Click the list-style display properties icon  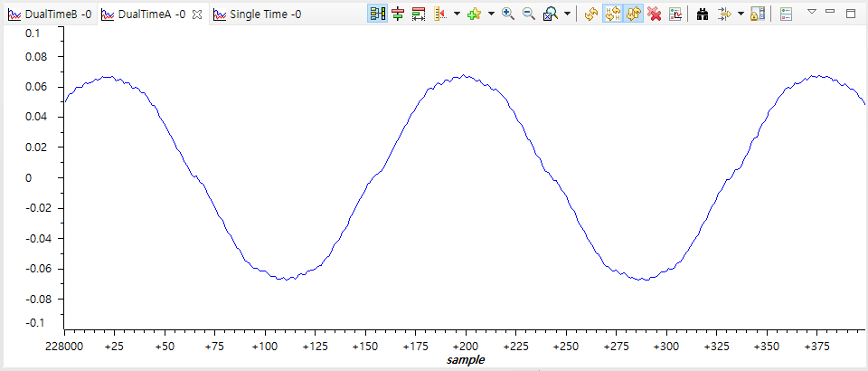point(786,14)
